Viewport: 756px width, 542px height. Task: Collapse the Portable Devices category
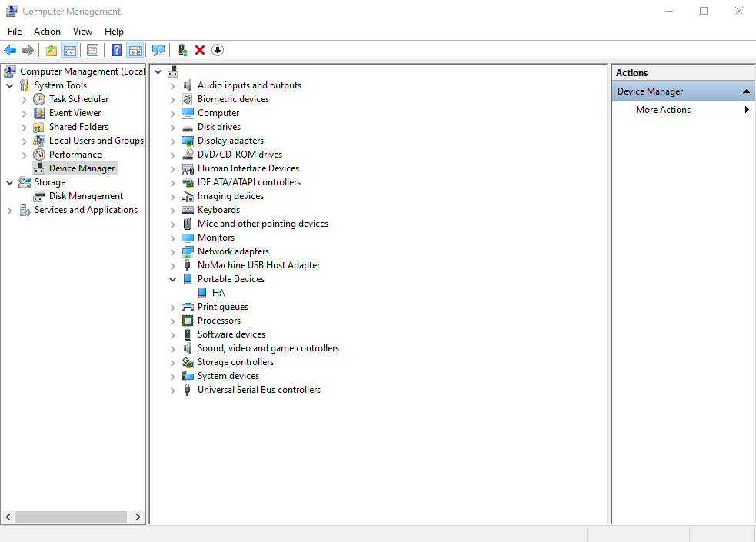(172, 278)
